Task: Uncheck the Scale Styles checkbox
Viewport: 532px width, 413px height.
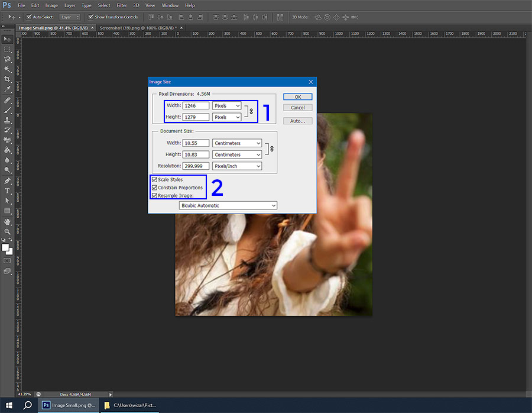Action: click(154, 179)
